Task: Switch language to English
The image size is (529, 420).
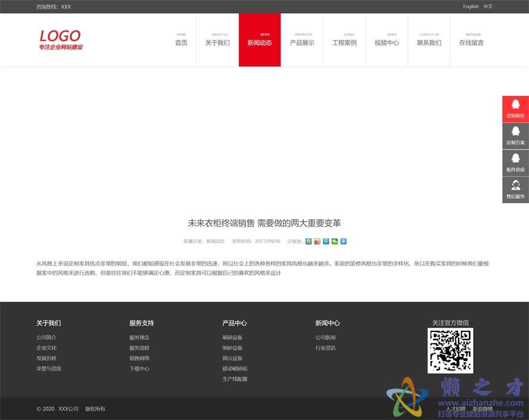Action: (x=471, y=7)
